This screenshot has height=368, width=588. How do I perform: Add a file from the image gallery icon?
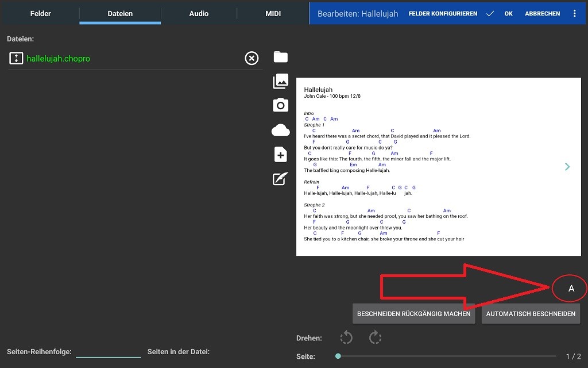280,81
